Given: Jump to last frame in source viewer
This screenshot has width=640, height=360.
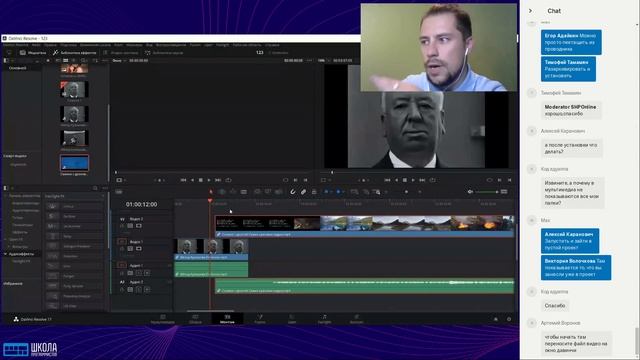Looking at the screenshot, I should tap(218, 180).
